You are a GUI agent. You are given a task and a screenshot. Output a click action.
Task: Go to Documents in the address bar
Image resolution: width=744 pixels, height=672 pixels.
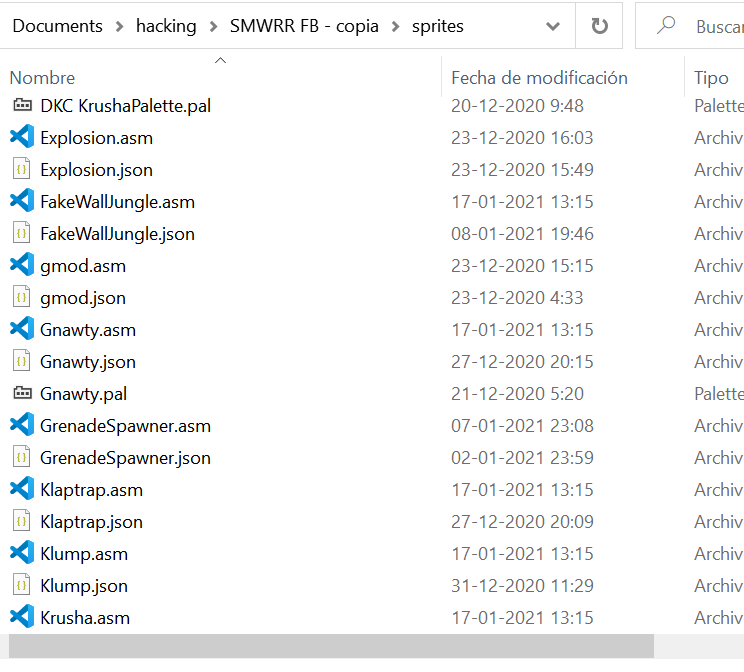click(x=57, y=26)
